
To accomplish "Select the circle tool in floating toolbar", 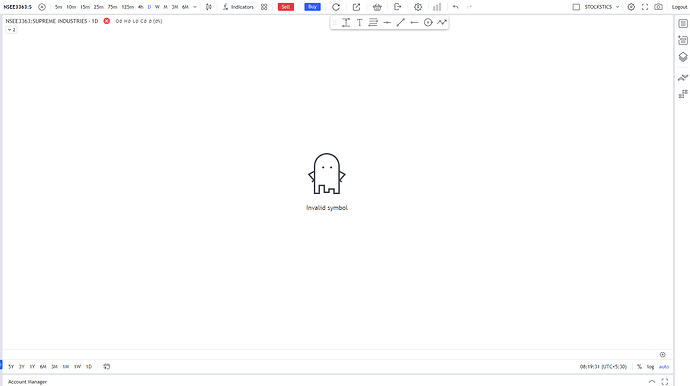I will click(428, 22).
